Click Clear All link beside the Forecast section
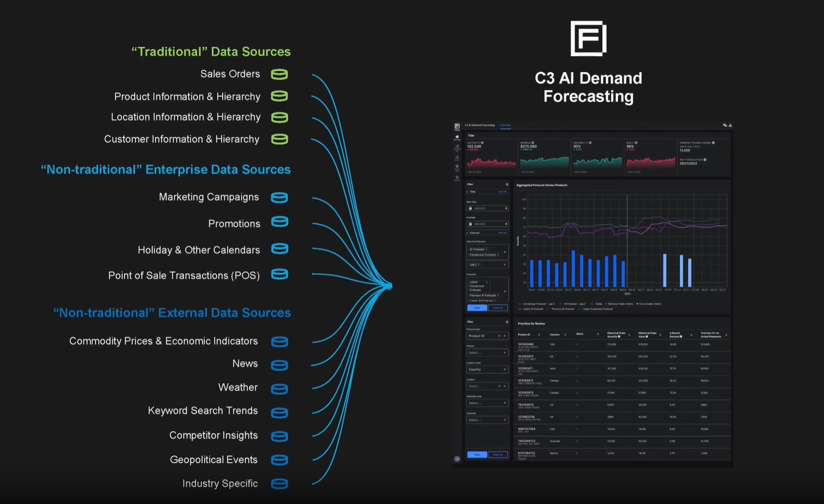Image resolution: width=824 pixels, height=504 pixels. pos(502,233)
